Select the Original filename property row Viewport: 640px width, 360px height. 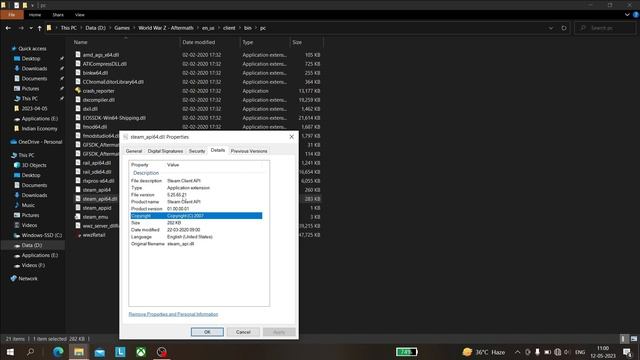pos(196,244)
